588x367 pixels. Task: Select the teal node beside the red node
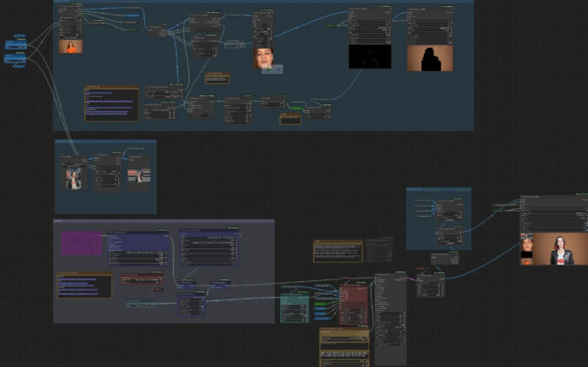pos(294,305)
